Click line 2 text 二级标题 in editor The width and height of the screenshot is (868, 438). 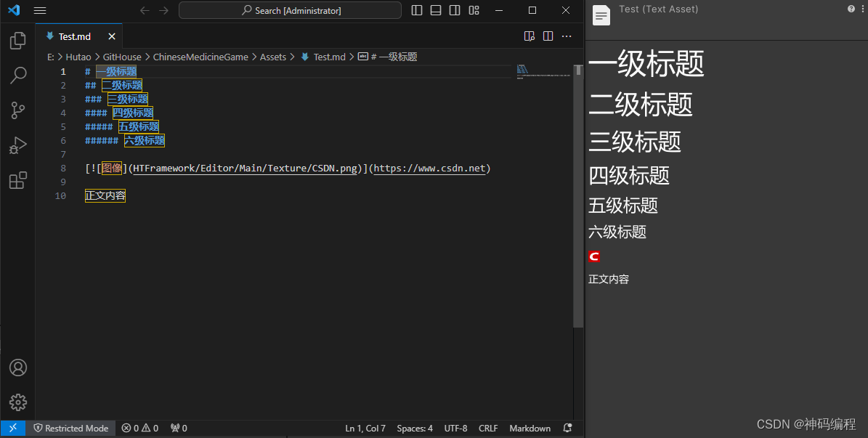122,85
